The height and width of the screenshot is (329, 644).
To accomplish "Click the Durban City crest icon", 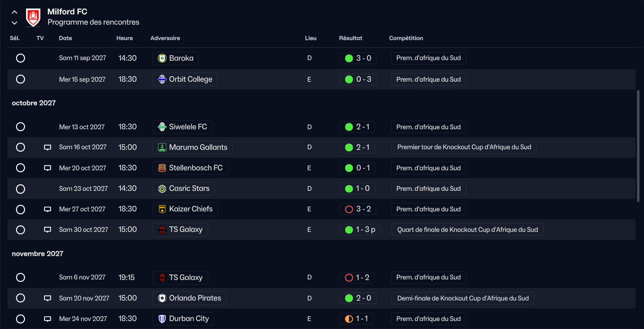I will pyautogui.click(x=162, y=319).
